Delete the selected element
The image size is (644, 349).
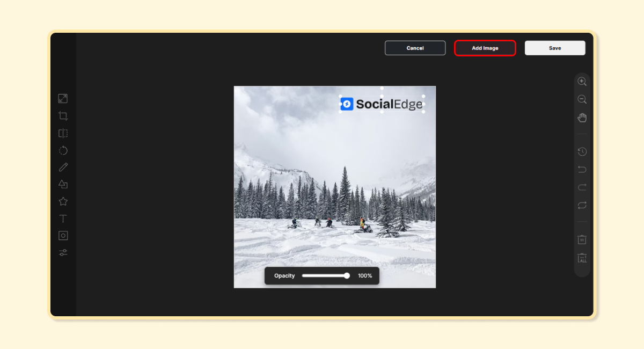tap(582, 239)
